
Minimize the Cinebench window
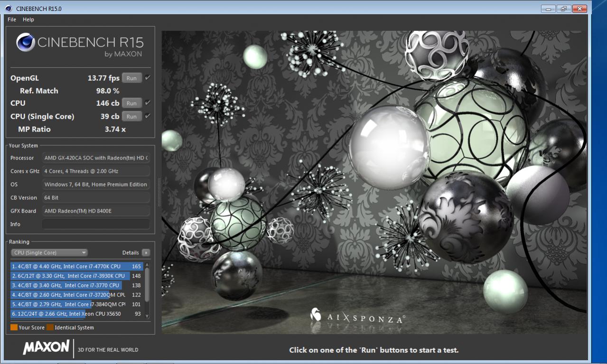[548, 9]
